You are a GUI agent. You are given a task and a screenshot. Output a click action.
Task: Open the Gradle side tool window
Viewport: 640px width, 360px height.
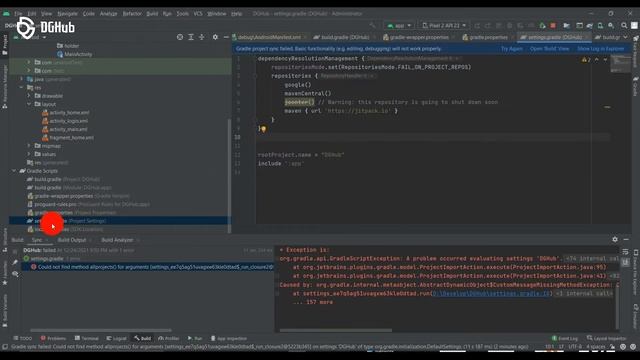[x=636, y=86]
